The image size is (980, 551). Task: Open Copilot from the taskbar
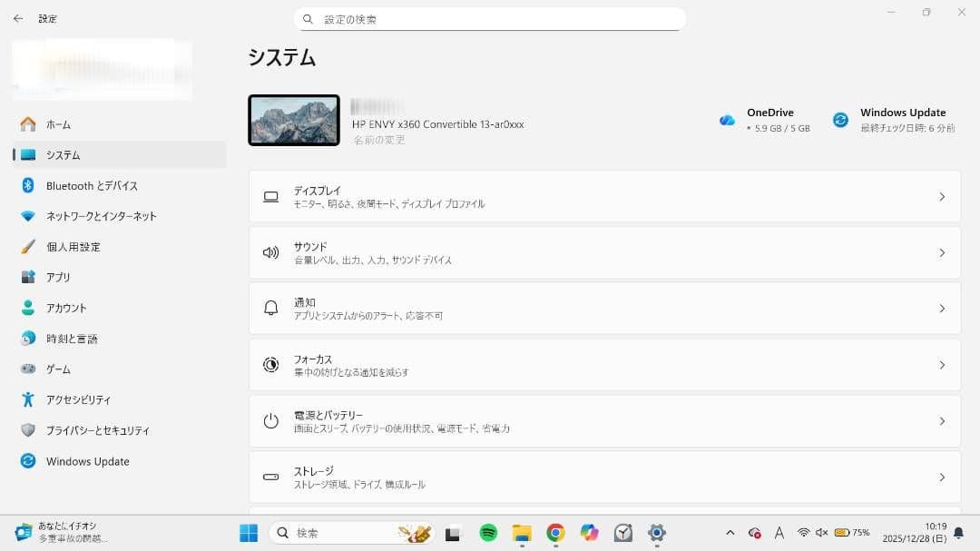click(590, 533)
